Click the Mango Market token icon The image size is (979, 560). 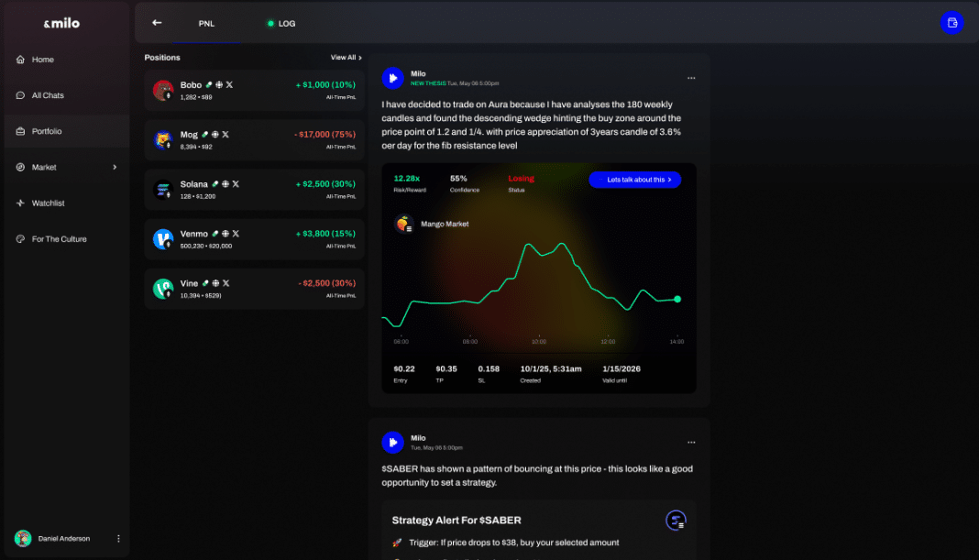403,224
